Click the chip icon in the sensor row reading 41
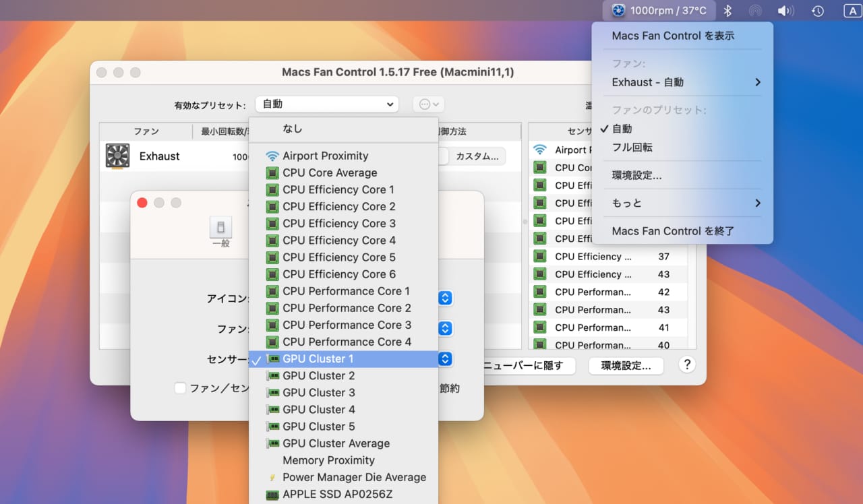Image resolution: width=863 pixels, height=504 pixels. click(x=540, y=327)
